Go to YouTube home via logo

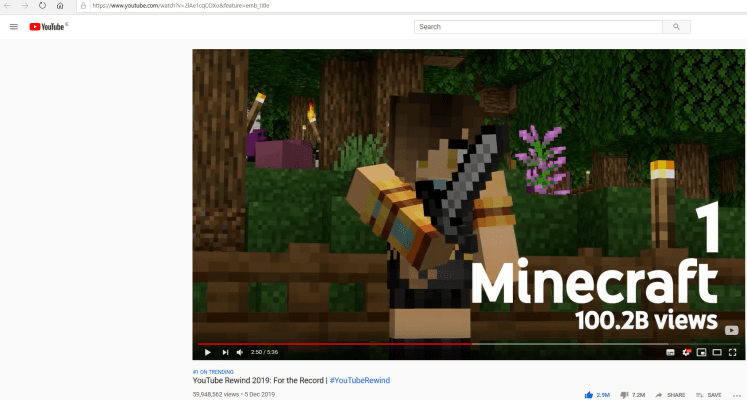tap(48, 27)
